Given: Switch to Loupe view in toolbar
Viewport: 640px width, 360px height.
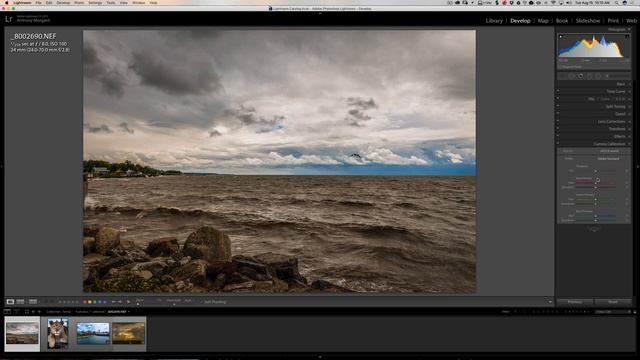Looking at the screenshot, I should click(x=10, y=302).
